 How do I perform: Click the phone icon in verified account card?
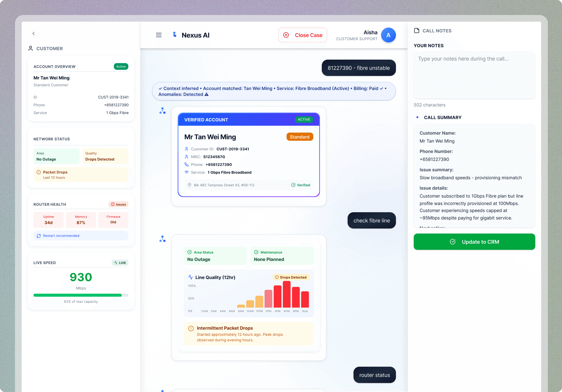click(186, 164)
